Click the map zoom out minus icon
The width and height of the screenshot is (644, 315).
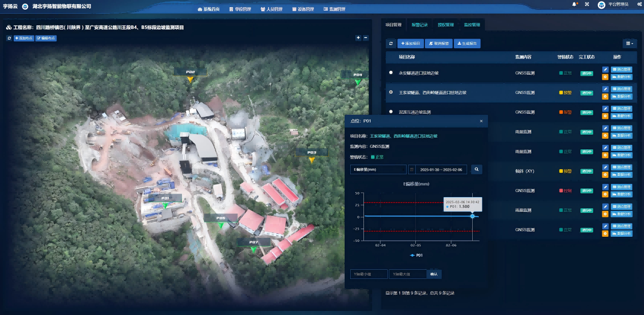coord(365,38)
